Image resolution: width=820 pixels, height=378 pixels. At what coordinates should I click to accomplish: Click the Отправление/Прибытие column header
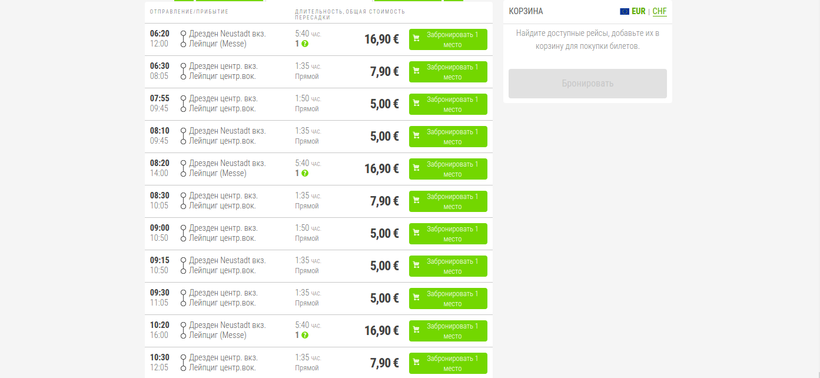(189, 12)
